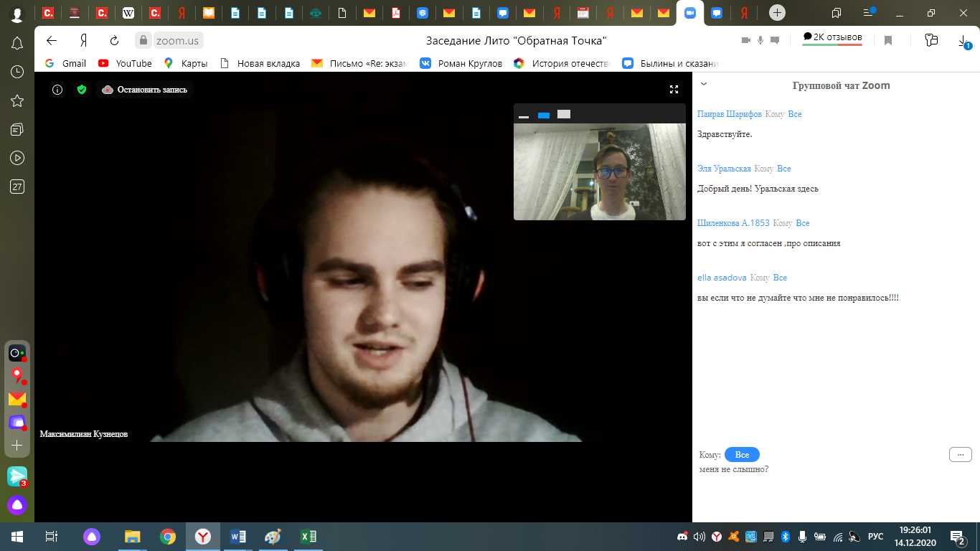Screen dimensions: 980x551
Task: Open browser main menu hamburger icon
Action: click(x=869, y=12)
